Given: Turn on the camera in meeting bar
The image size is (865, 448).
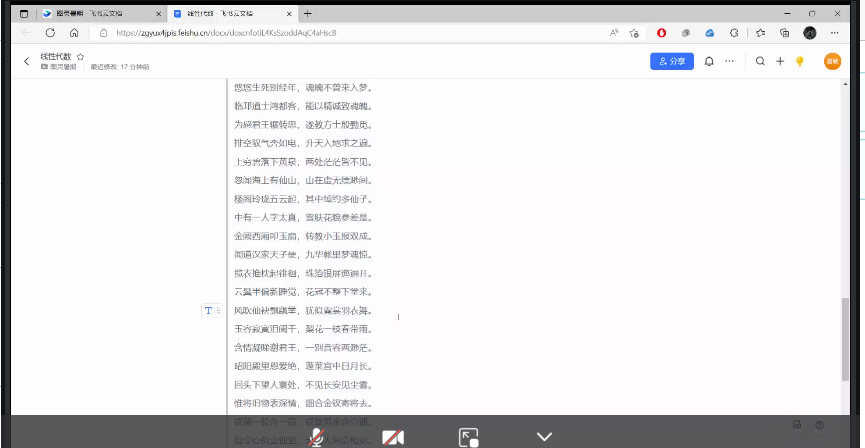Looking at the screenshot, I should coord(393,438).
